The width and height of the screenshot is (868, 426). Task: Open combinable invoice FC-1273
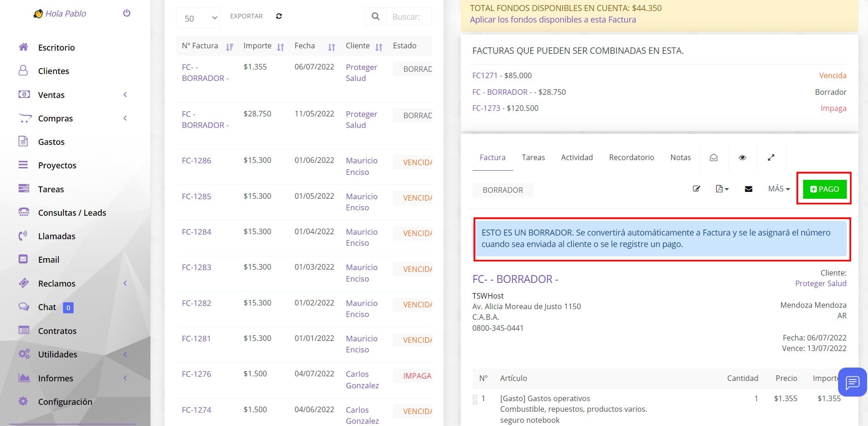pyautogui.click(x=486, y=108)
